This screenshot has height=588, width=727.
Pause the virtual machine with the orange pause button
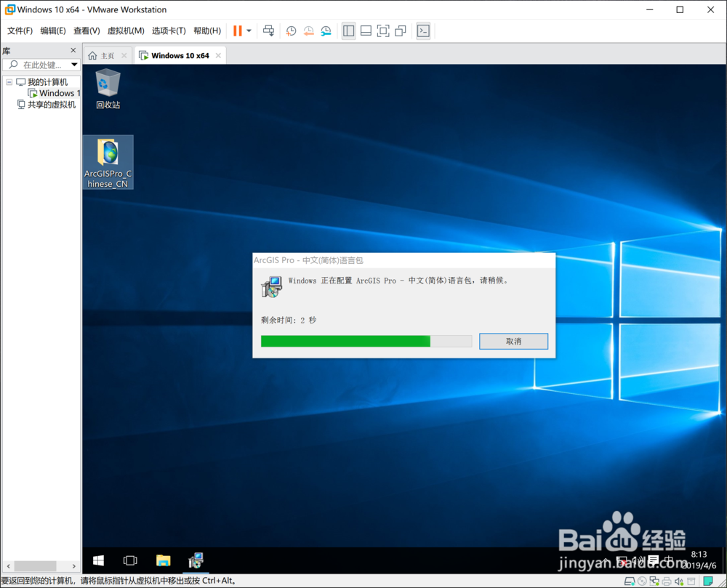tap(238, 31)
